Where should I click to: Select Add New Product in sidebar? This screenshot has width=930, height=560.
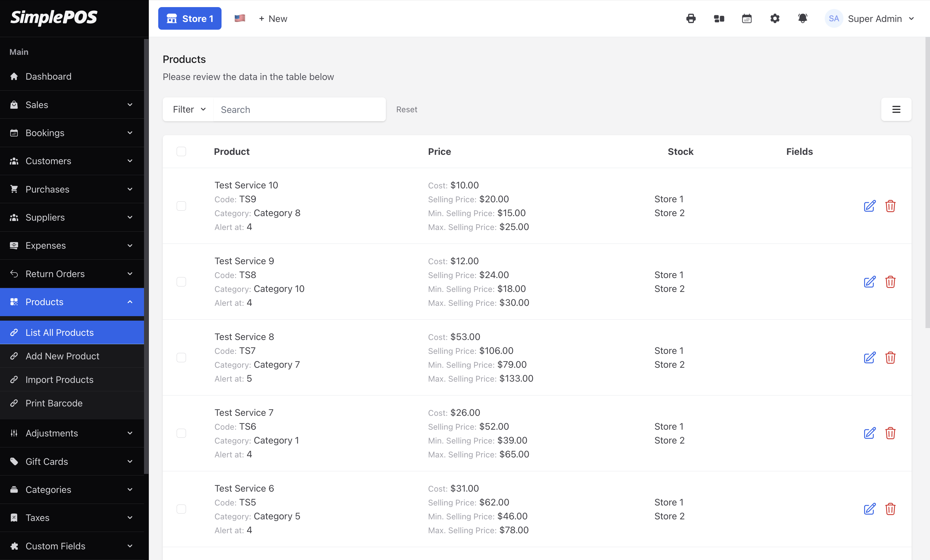pyautogui.click(x=62, y=356)
